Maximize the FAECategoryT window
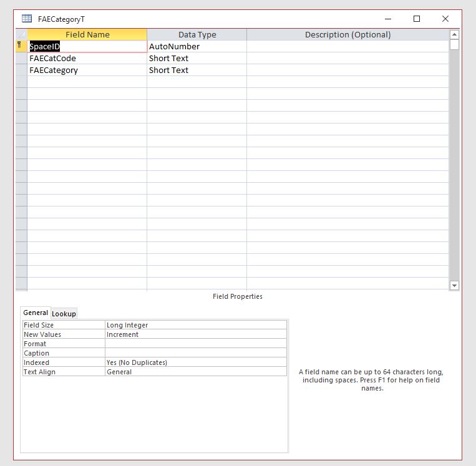The height and width of the screenshot is (466, 476). 417,19
